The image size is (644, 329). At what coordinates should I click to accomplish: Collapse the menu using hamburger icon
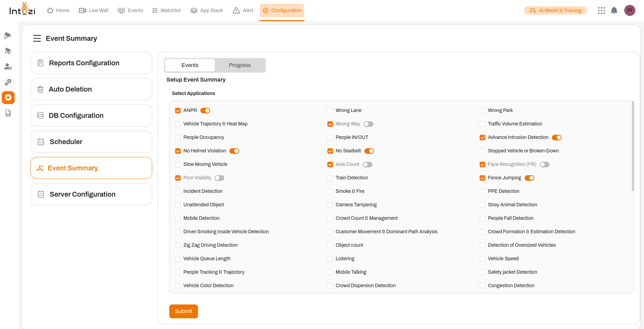[37, 38]
